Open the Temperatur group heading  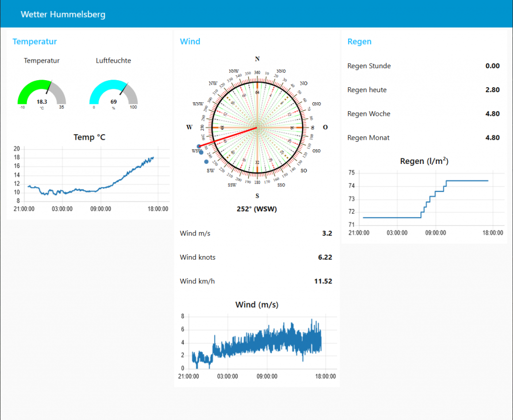[x=35, y=42]
